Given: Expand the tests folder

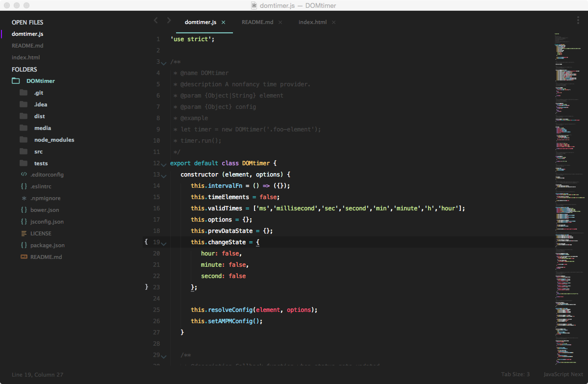Looking at the screenshot, I should coord(41,163).
